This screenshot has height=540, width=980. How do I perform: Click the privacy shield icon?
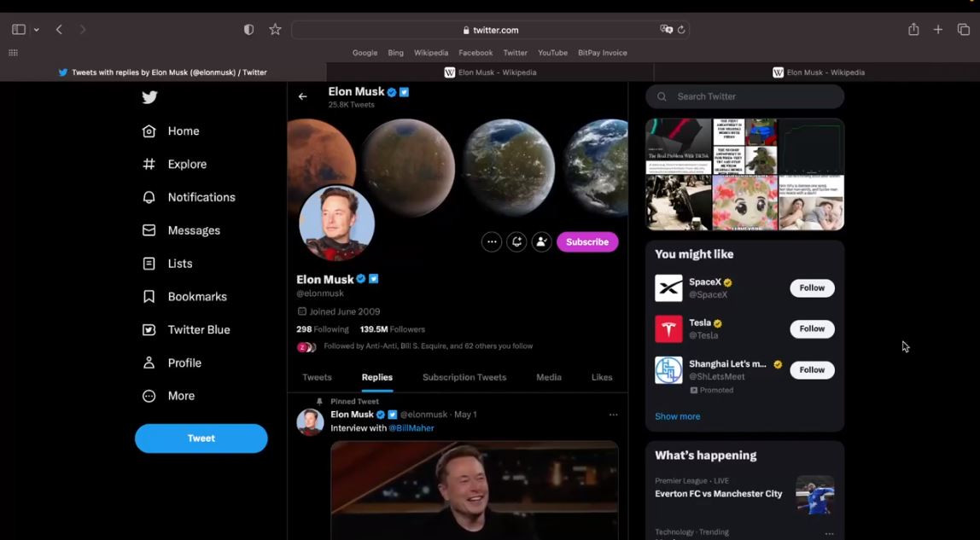coord(248,29)
